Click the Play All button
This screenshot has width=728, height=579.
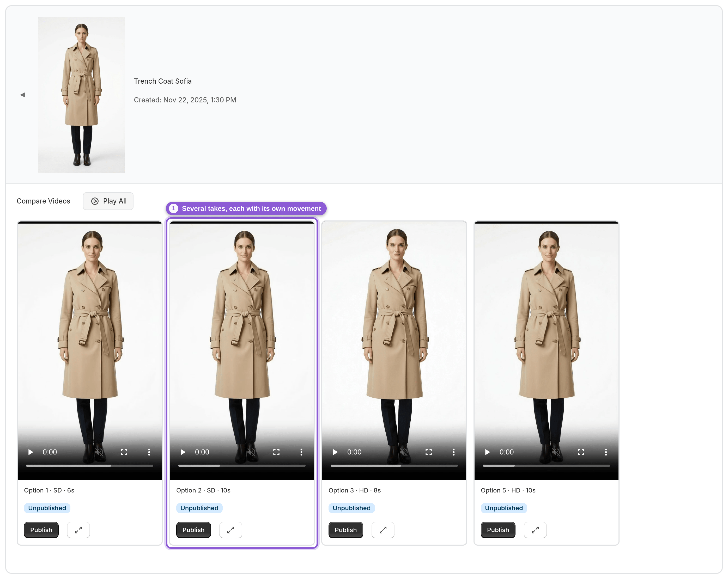pos(108,201)
